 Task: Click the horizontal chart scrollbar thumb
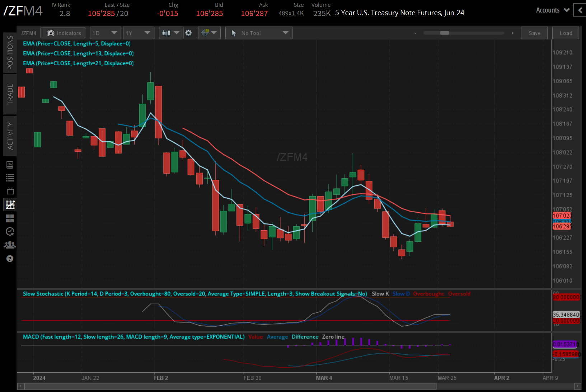point(230,386)
